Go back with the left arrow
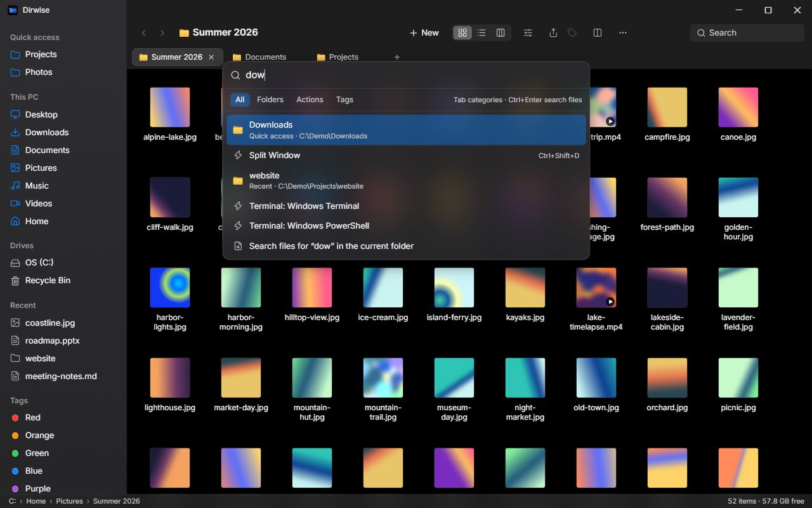 click(x=144, y=33)
